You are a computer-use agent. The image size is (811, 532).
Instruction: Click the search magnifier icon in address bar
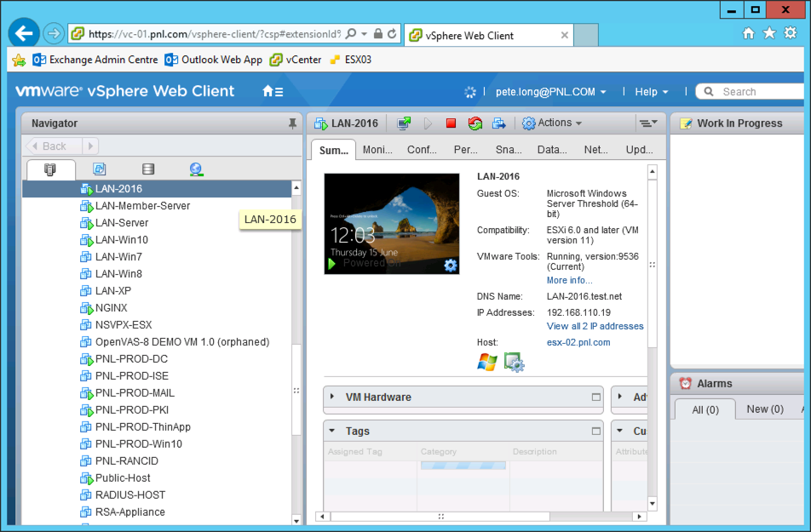350,34
